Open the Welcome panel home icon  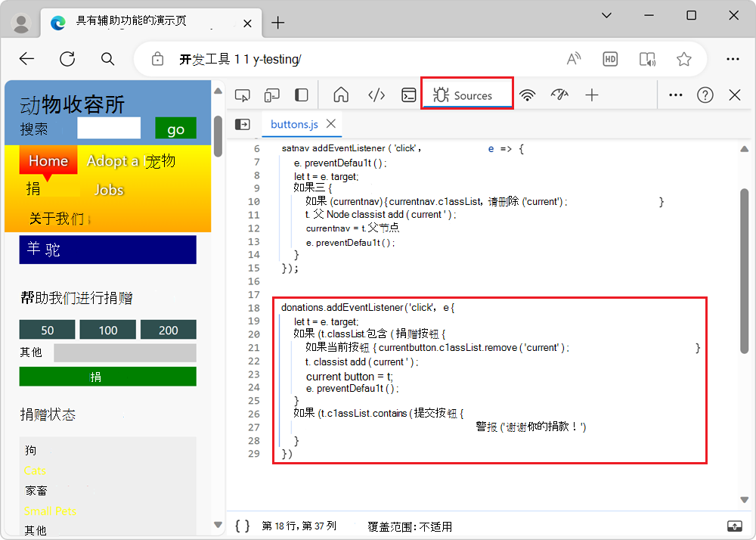coord(341,95)
